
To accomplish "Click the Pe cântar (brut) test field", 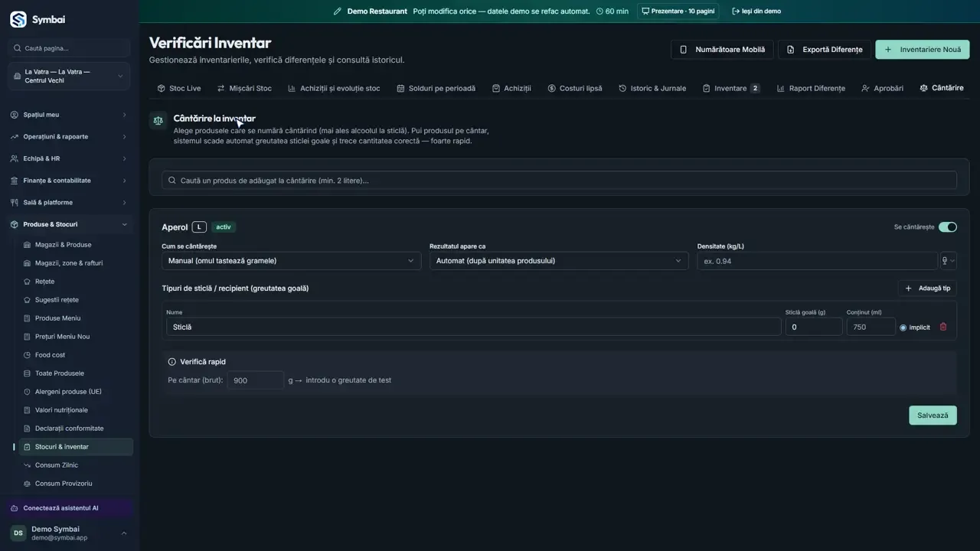I will [256, 380].
